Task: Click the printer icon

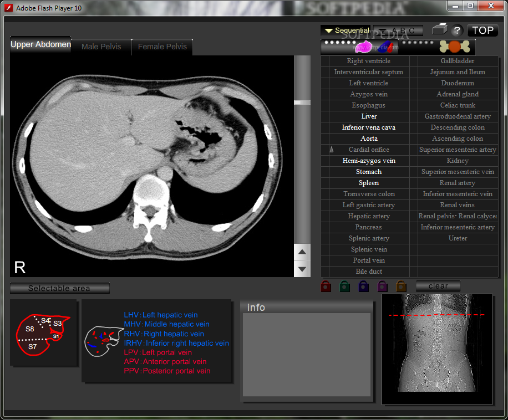Action: point(440,29)
